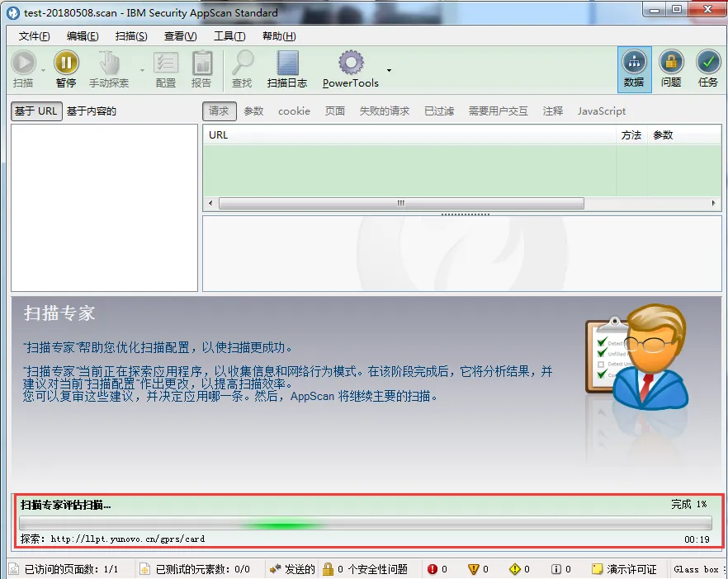Open the 工具(T) menu

click(229, 36)
